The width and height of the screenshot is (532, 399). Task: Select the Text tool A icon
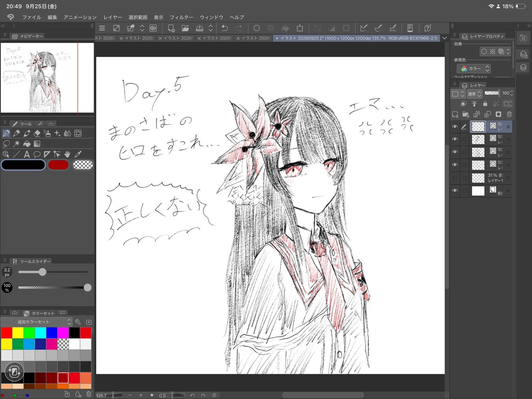tap(27, 154)
